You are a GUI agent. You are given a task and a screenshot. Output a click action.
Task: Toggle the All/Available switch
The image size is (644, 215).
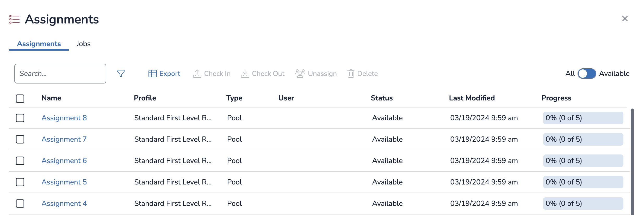[587, 74]
